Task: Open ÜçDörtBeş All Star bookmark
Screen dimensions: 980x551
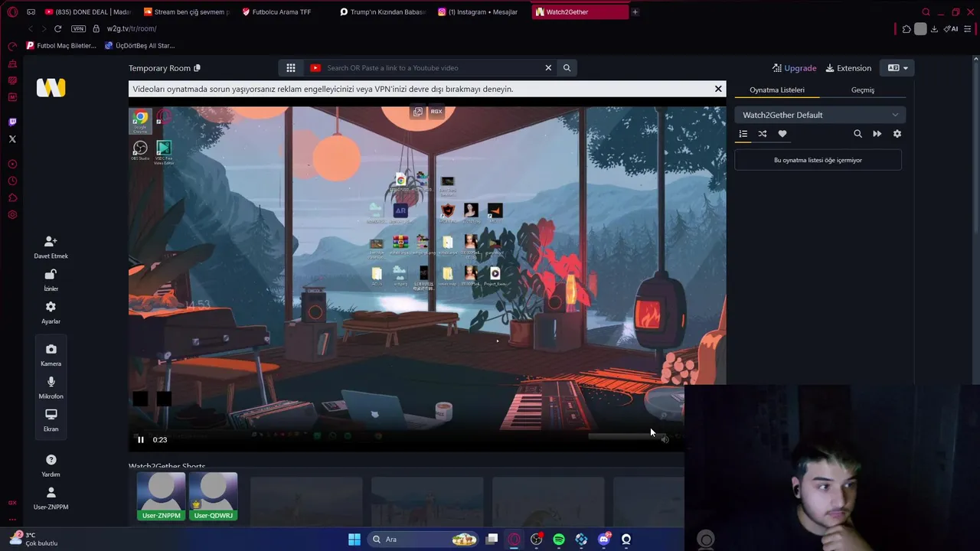Action: pyautogui.click(x=139, y=45)
